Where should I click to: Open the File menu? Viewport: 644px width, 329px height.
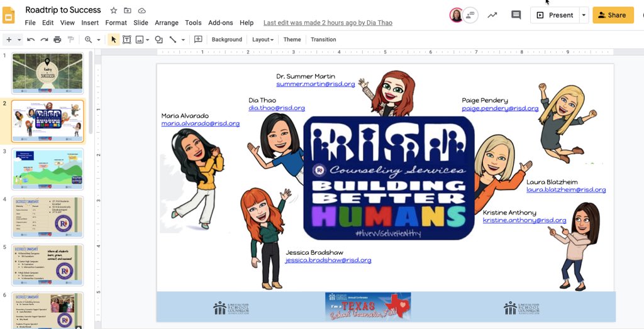(x=30, y=23)
